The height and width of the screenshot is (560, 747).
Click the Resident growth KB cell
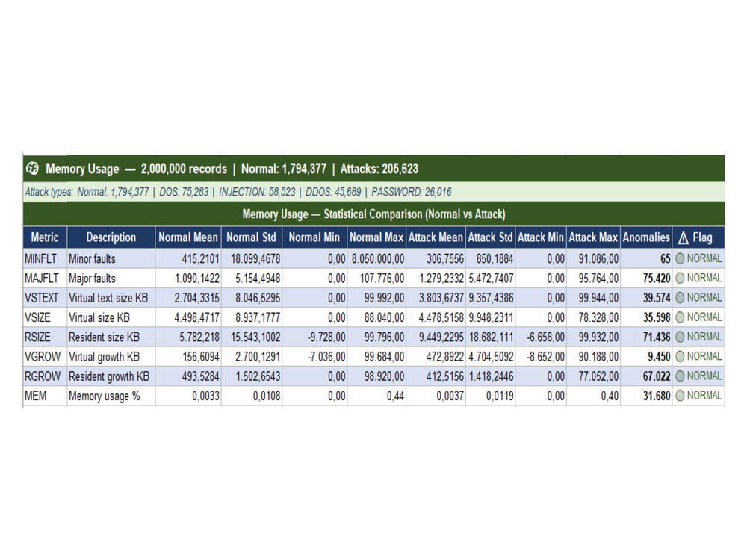tap(111, 376)
